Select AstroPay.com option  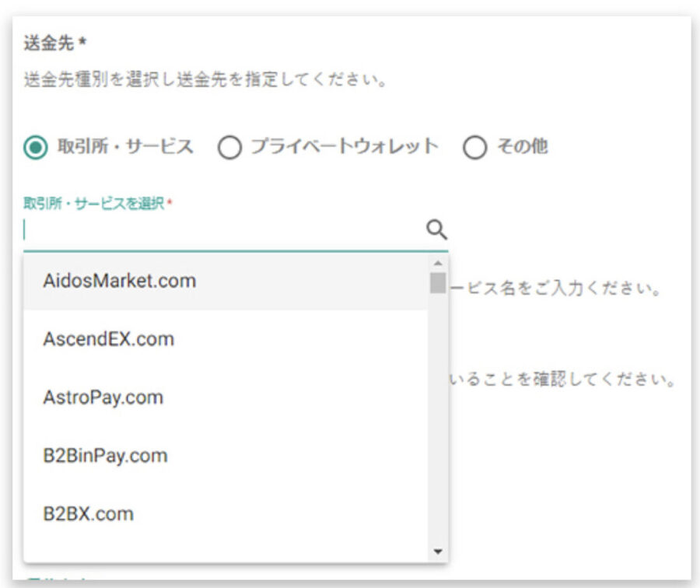point(226,397)
